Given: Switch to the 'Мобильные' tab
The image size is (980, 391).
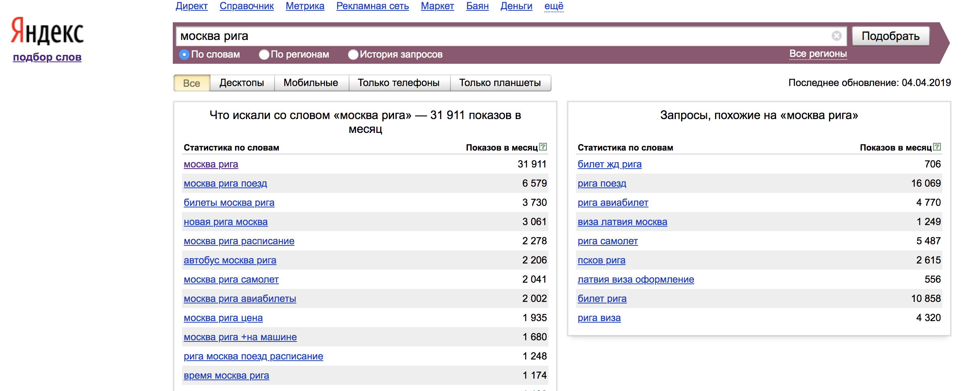Looking at the screenshot, I should pos(311,83).
